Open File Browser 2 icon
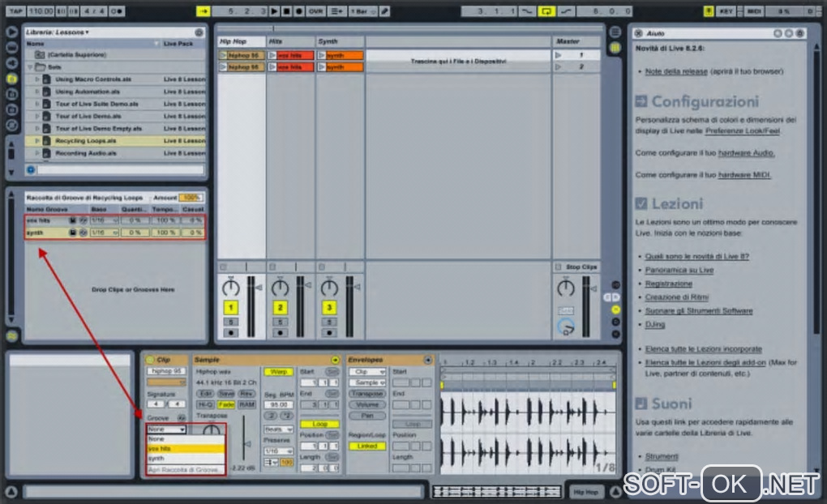 11,94
